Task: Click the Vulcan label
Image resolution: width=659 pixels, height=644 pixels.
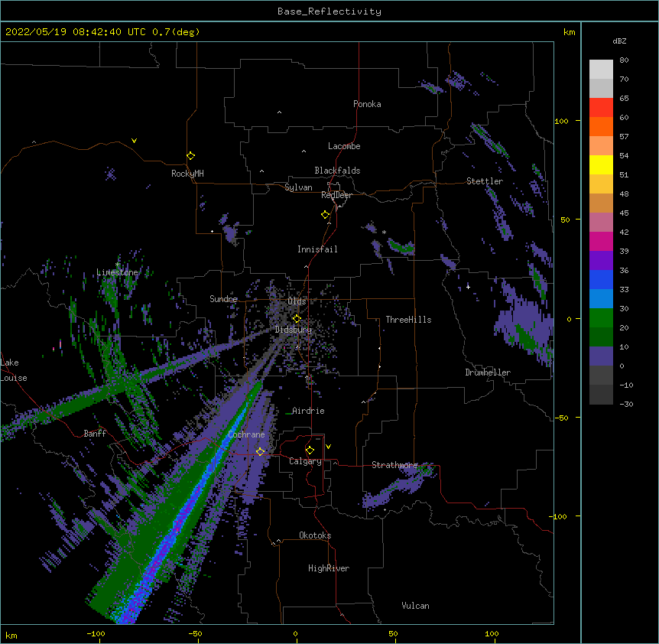Action: 415,606
